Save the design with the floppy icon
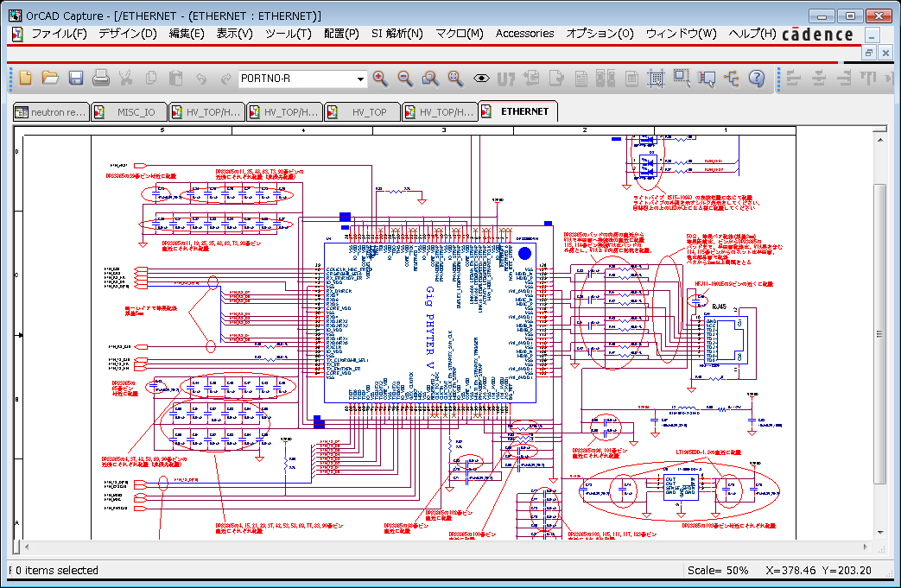Image resolution: width=901 pixels, height=588 pixels. [76, 78]
